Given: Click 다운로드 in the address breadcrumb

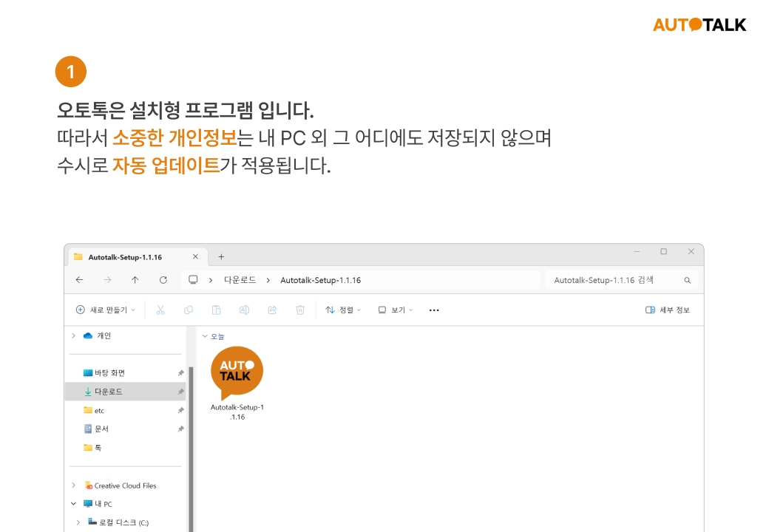Looking at the screenshot, I should (x=240, y=280).
